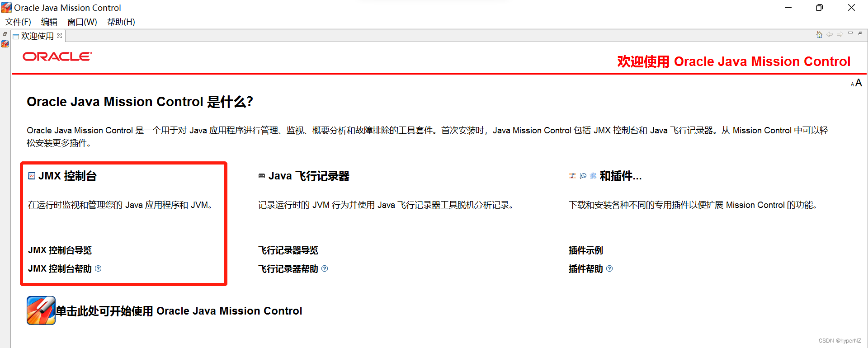This screenshot has width=868, height=348.
Task: Click the Mission Control icon in left sidebar
Action: click(x=5, y=44)
